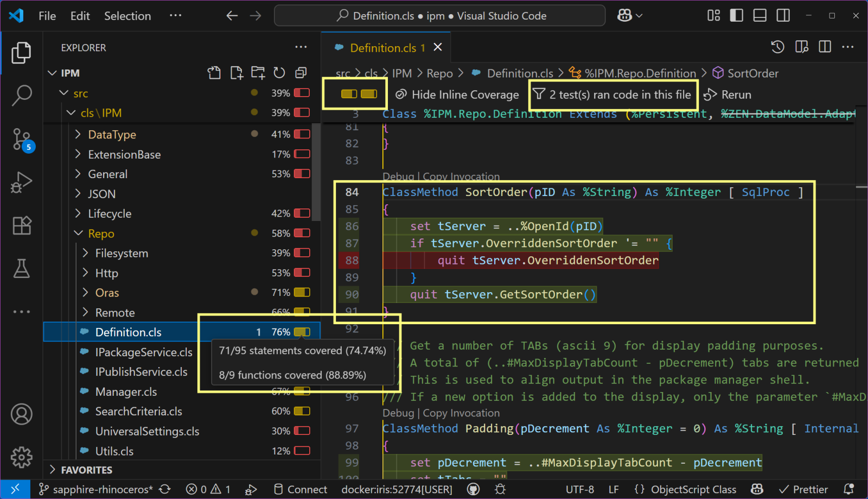Expand the FAVORITES section
This screenshot has width=868, height=499.
tap(86, 470)
